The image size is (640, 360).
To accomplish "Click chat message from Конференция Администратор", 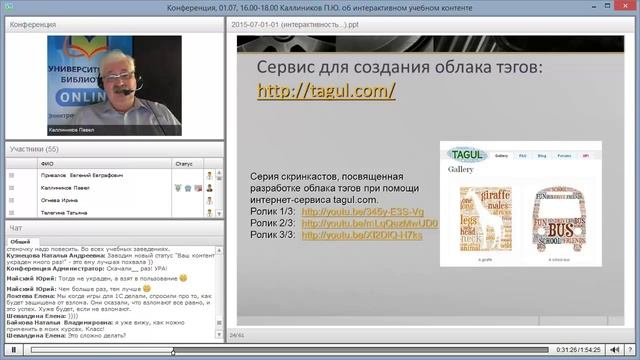I will point(87,269).
